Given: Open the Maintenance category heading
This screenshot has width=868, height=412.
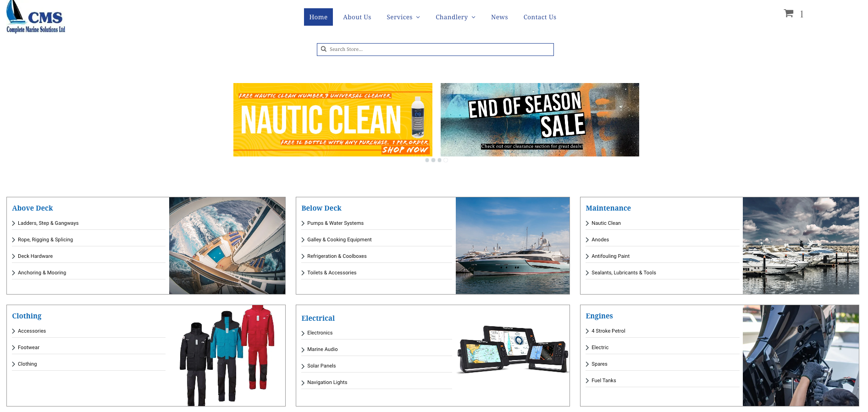Looking at the screenshot, I should click(608, 208).
